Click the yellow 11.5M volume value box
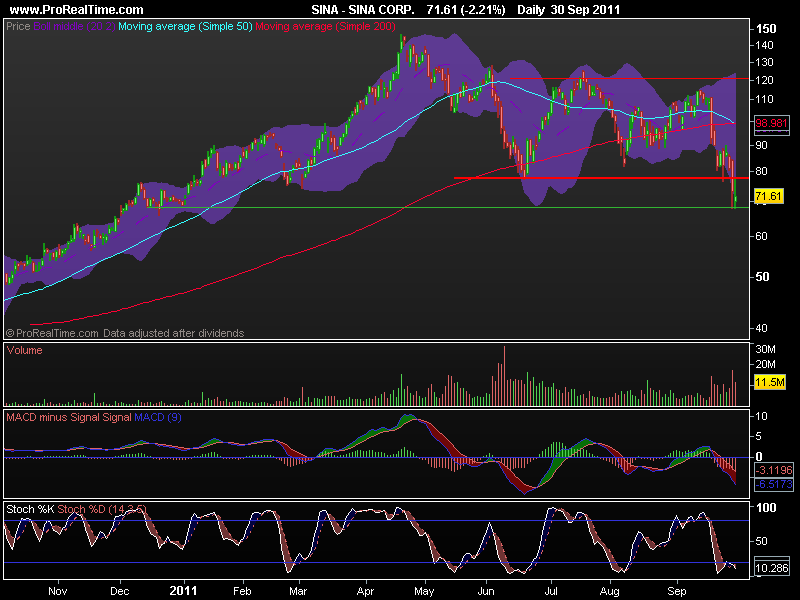The height and width of the screenshot is (600, 800). (769, 382)
